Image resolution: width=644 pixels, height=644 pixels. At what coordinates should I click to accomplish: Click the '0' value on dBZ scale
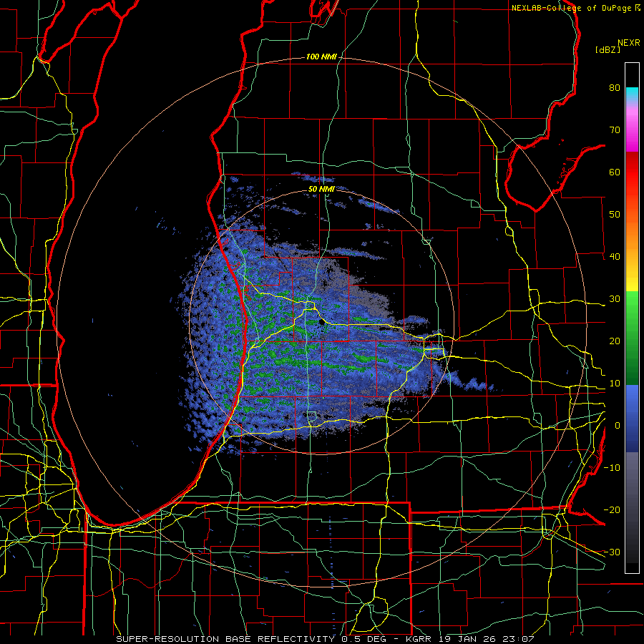click(618, 426)
